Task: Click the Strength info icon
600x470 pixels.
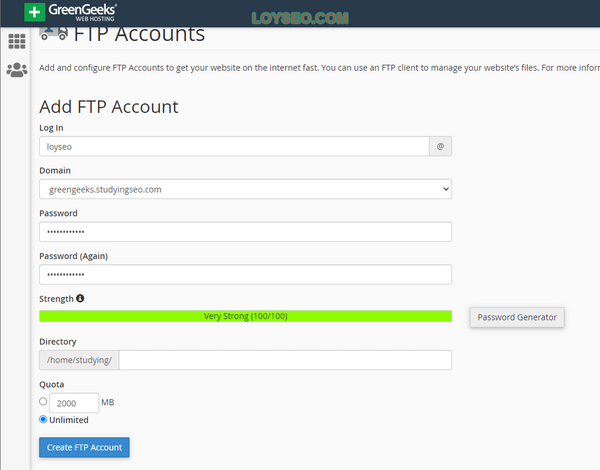Action: (80, 298)
